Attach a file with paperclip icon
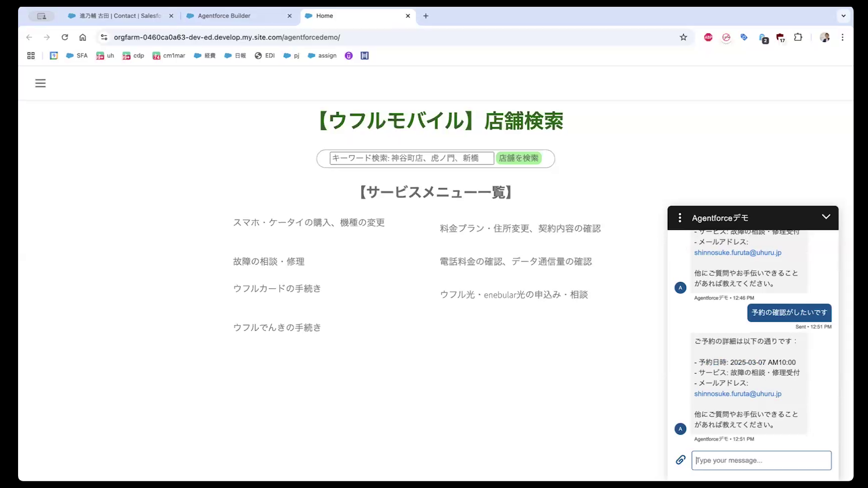868x488 pixels. pyautogui.click(x=680, y=460)
